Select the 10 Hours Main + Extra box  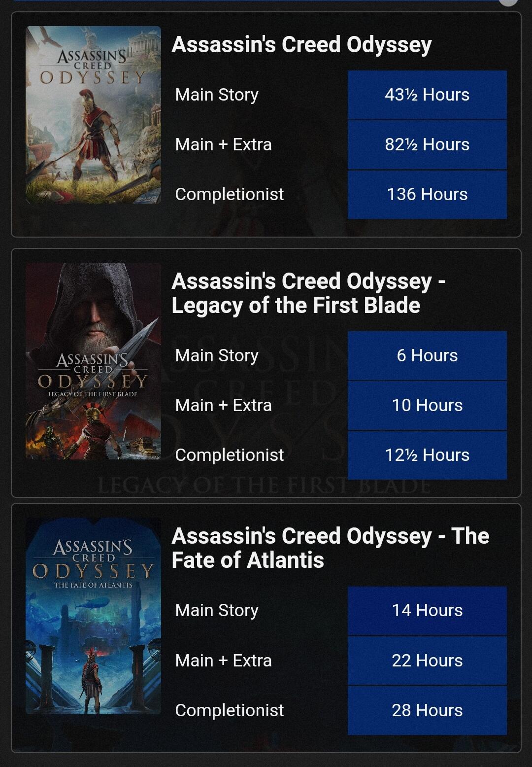click(x=427, y=405)
